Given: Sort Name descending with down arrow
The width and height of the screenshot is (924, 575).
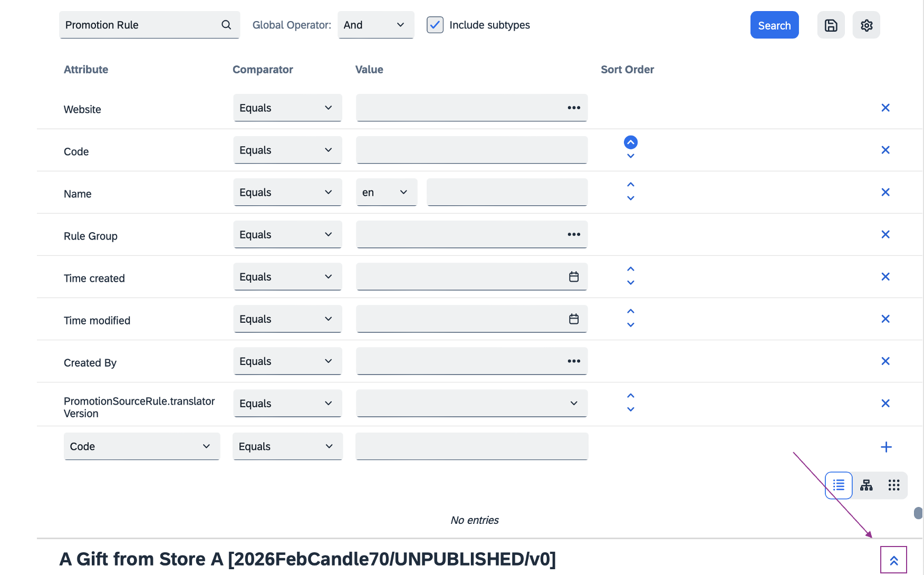Looking at the screenshot, I should pos(630,199).
